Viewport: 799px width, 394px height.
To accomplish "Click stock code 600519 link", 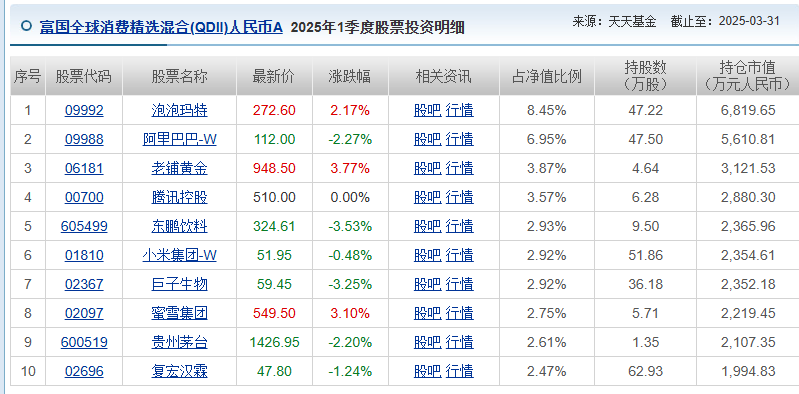I will pyautogui.click(x=84, y=342).
